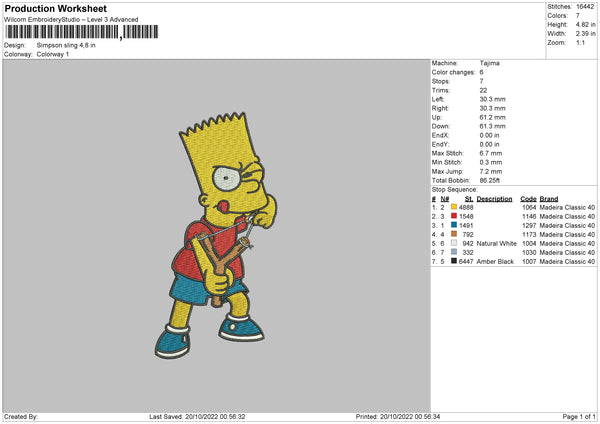Click the design name 'Simpson sling 4,8 in'

(66, 45)
